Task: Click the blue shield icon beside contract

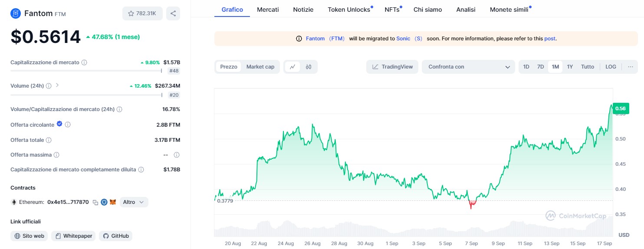Action: (104, 202)
